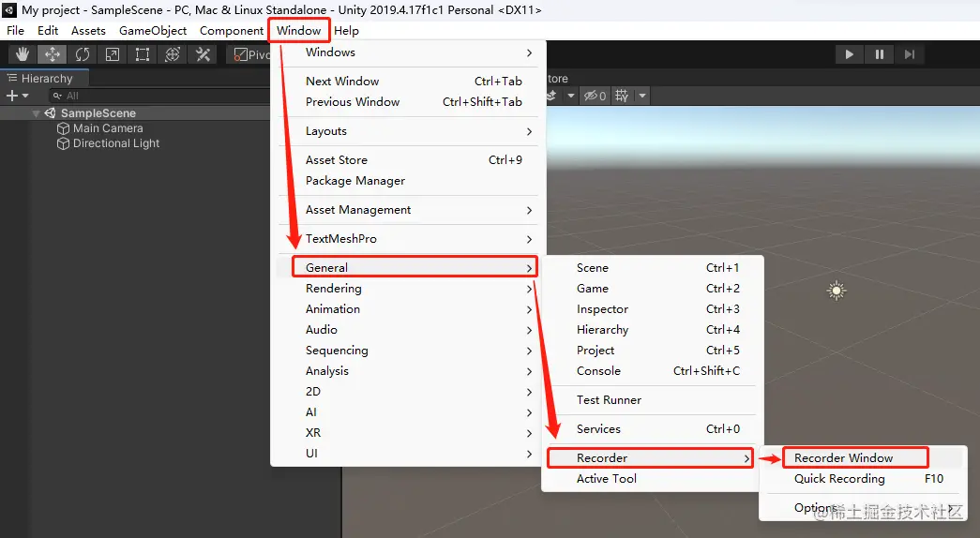
Task: Click the Hierarchy search field
Action: coord(159,96)
